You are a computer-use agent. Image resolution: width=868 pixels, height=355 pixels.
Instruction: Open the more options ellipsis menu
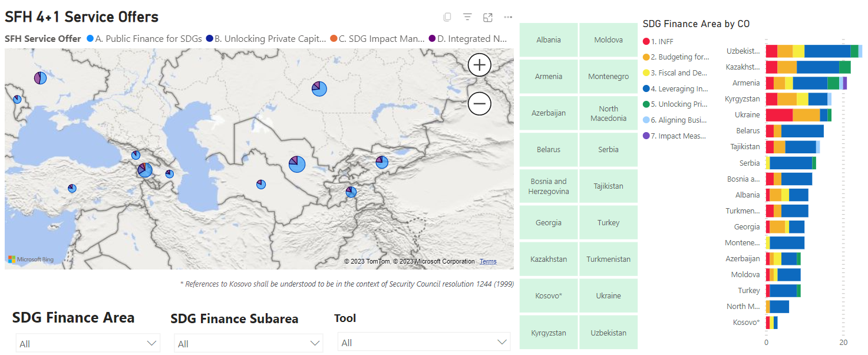pyautogui.click(x=508, y=17)
